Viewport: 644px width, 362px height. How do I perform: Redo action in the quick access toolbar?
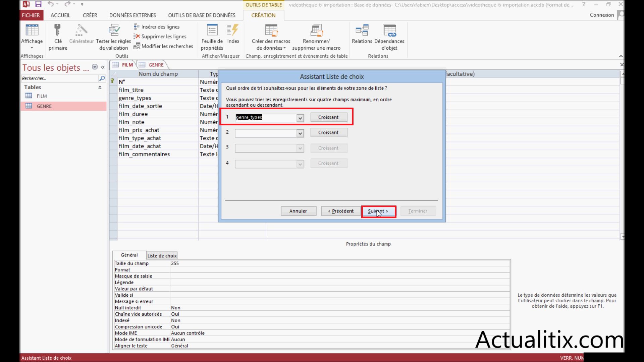tap(67, 4)
